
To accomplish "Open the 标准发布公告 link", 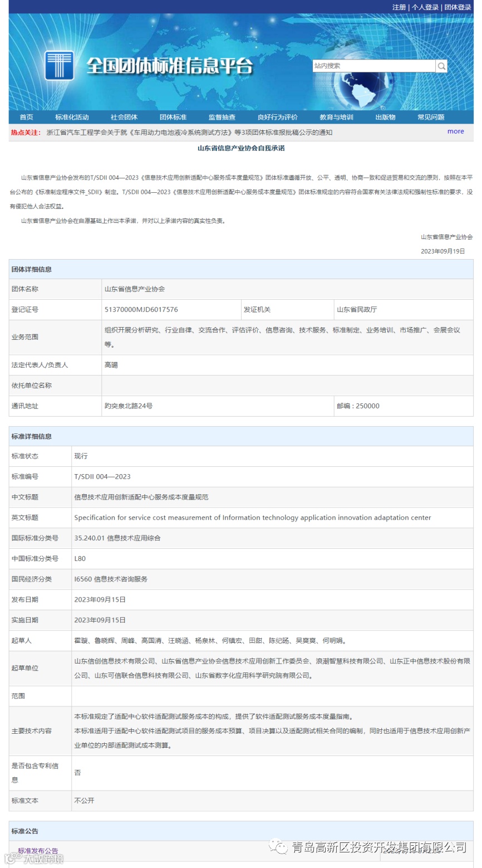I will coord(38,851).
